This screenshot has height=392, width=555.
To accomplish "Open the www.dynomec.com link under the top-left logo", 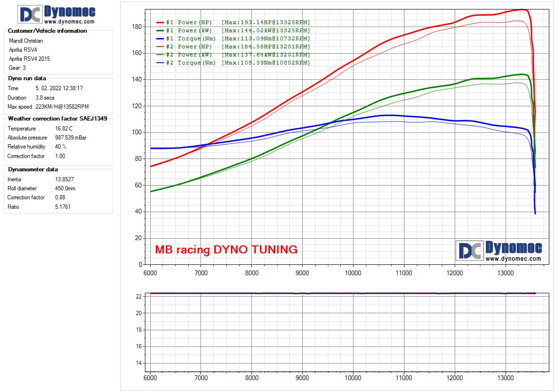I will (69, 21).
